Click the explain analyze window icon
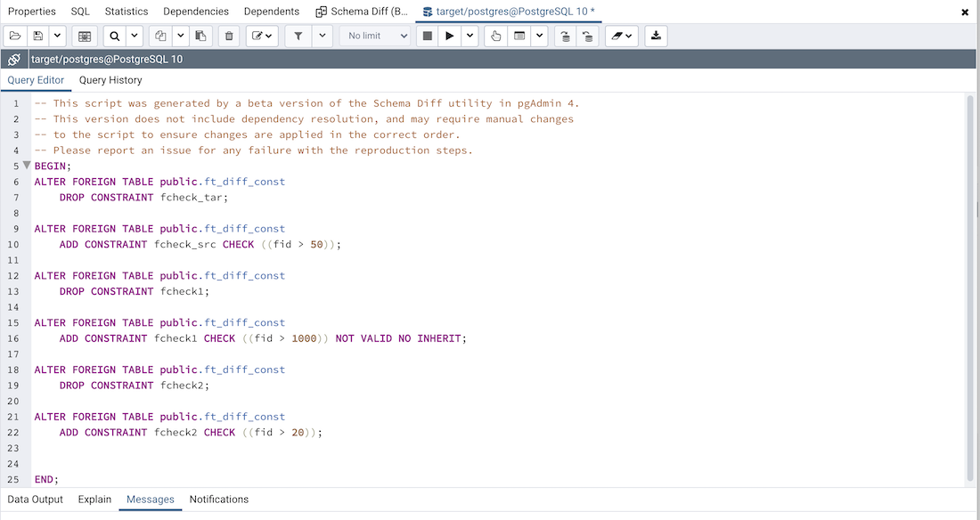Image resolution: width=980 pixels, height=520 pixels. click(519, 37)
